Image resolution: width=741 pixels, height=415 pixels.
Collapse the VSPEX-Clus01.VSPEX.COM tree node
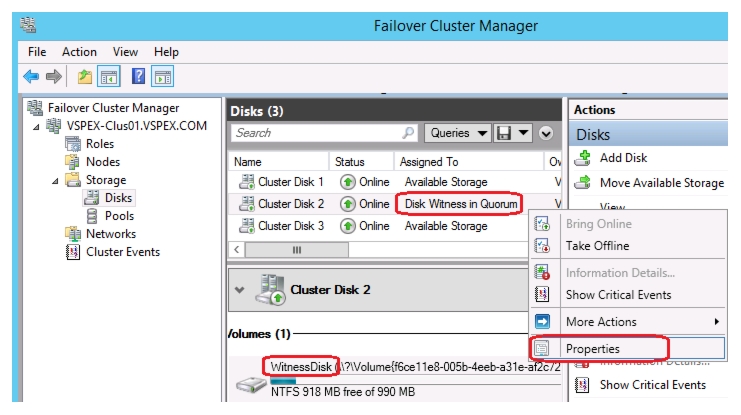(x=36, y=127)
